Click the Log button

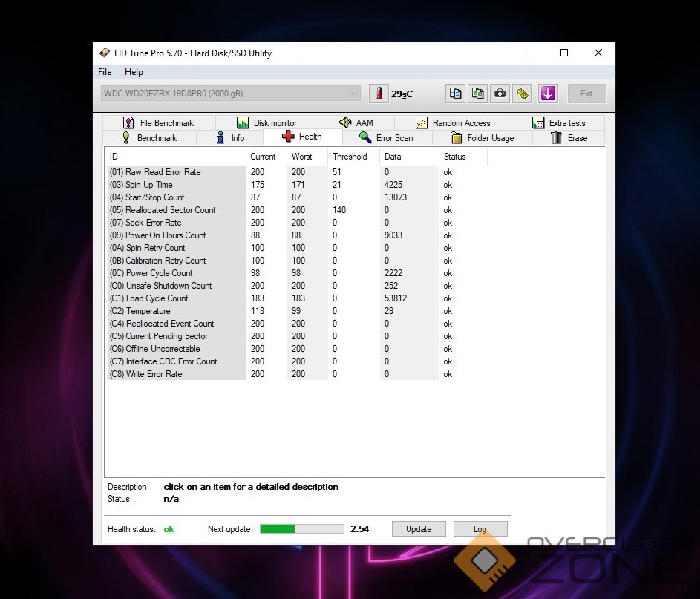tap(480, 529)
